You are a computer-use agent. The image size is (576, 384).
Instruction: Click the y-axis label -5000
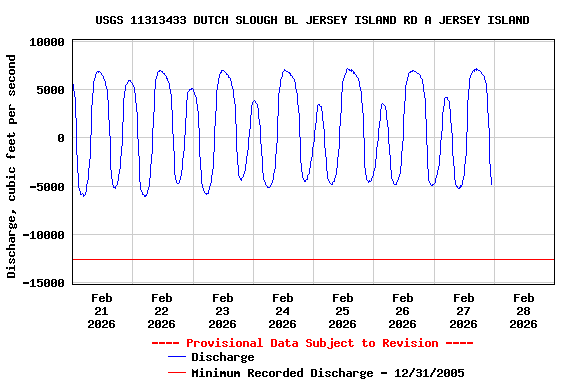pos(47,187)
